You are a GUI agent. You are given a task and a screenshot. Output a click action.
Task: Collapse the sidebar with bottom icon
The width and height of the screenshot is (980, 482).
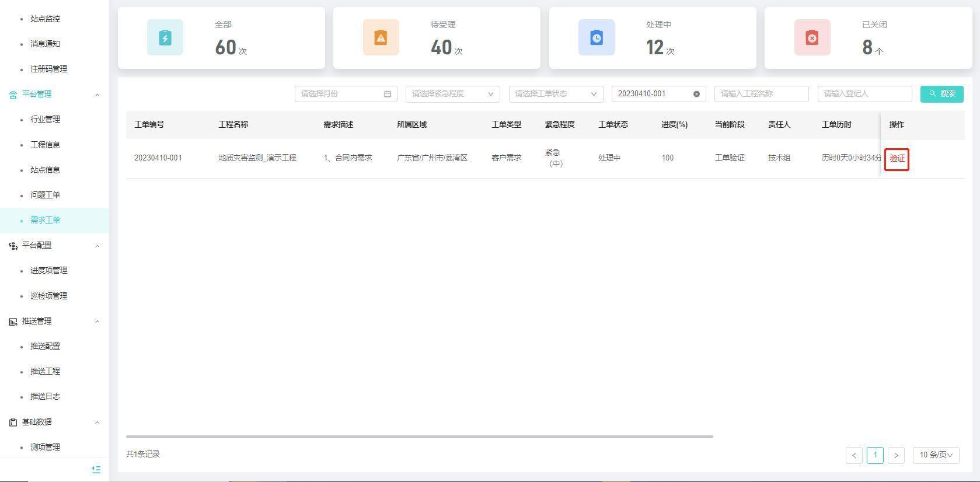[96, 469]
